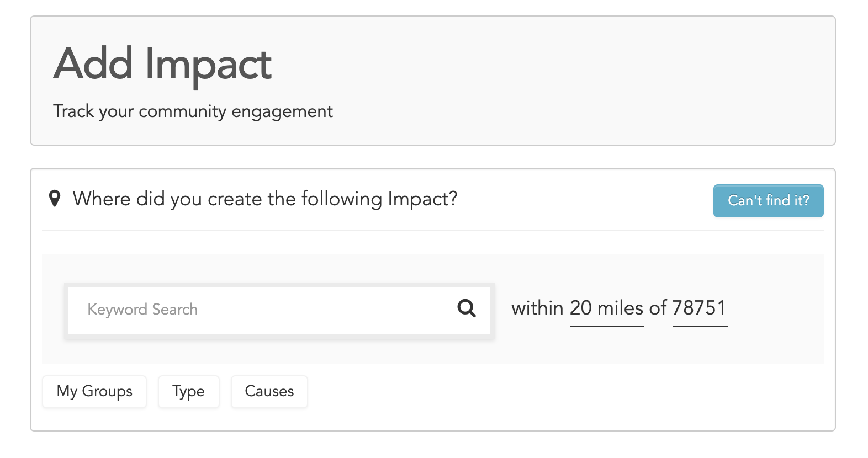The height and width of the screenshot is (458, 868).
Task: Expand the My Groups filter
Action: tap(94, 391)
